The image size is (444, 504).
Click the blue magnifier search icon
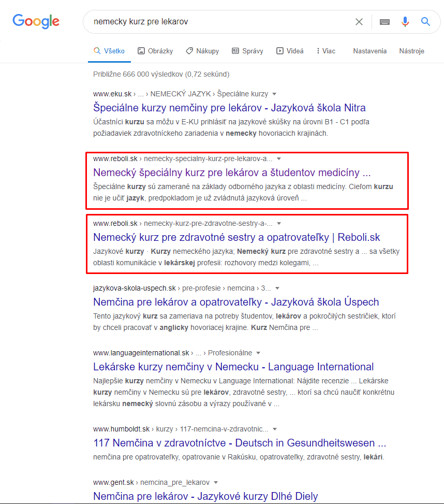(x=425, y=22)
